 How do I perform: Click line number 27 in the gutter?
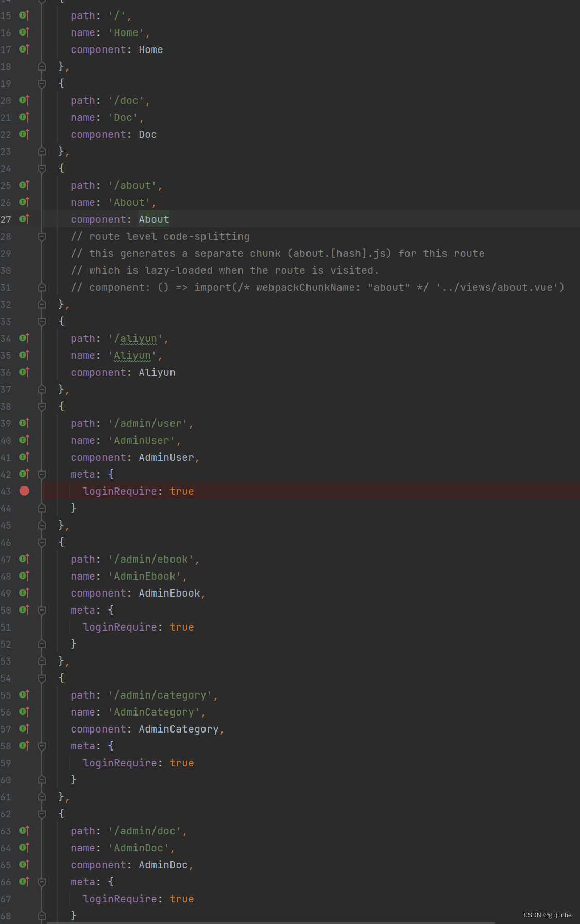(6, 220)
